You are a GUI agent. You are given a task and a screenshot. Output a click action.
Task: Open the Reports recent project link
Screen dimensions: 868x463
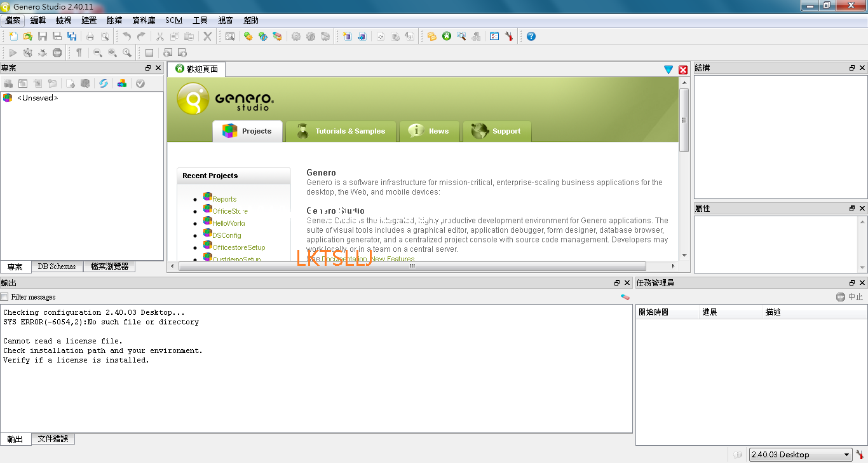(224, 199)
